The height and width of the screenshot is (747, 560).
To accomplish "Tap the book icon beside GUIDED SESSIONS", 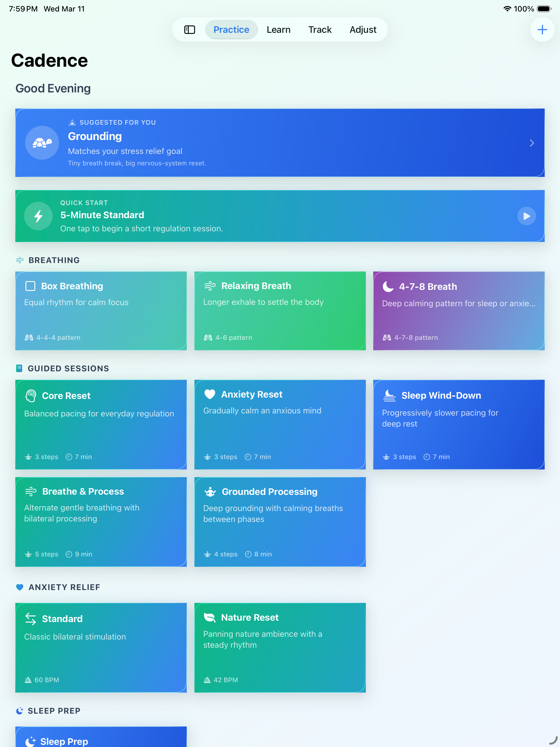I will [x=19, y=368].
